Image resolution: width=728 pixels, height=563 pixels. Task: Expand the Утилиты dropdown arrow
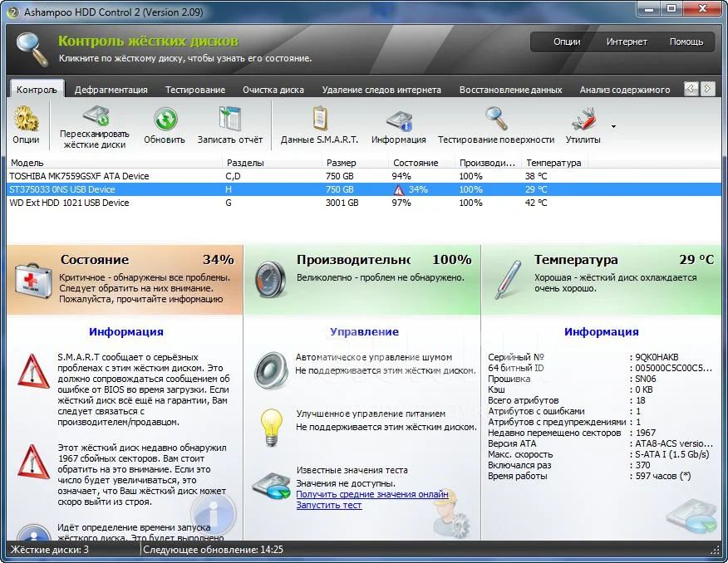pyautogui.click(x=614, y=126)
